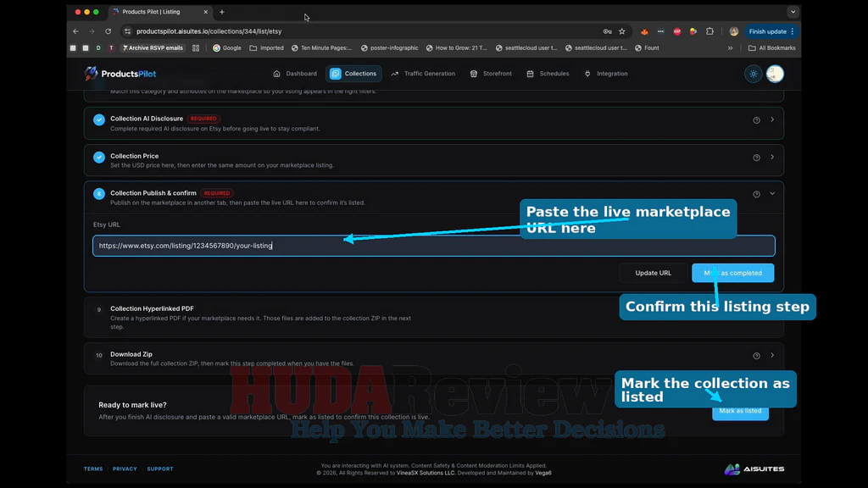Open help icon for Publish & confirm
Viewport: 868px width, 488px height.
click(756, 194)
